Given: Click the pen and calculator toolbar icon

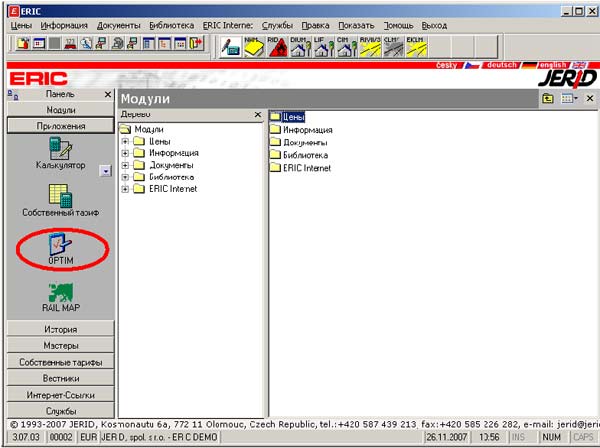Looking at the screenshot, I should click(x=231, y=47).
